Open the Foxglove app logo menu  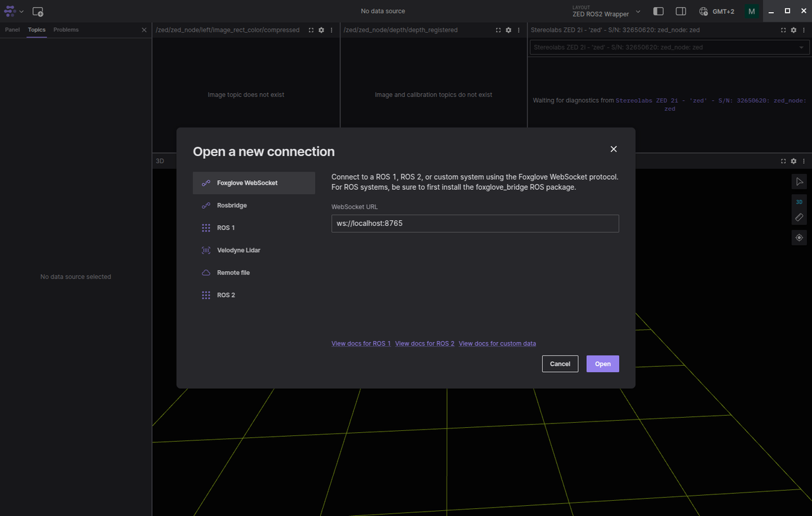pyautogui.click(x=14, y=11)
